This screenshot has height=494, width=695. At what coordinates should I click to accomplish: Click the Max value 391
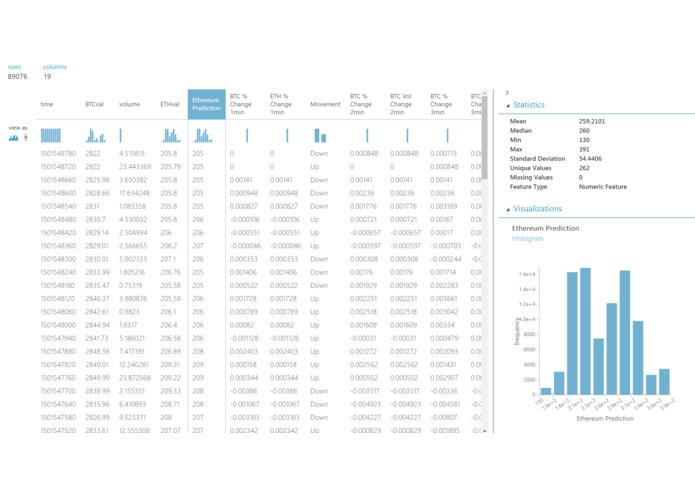coord(584,149)
